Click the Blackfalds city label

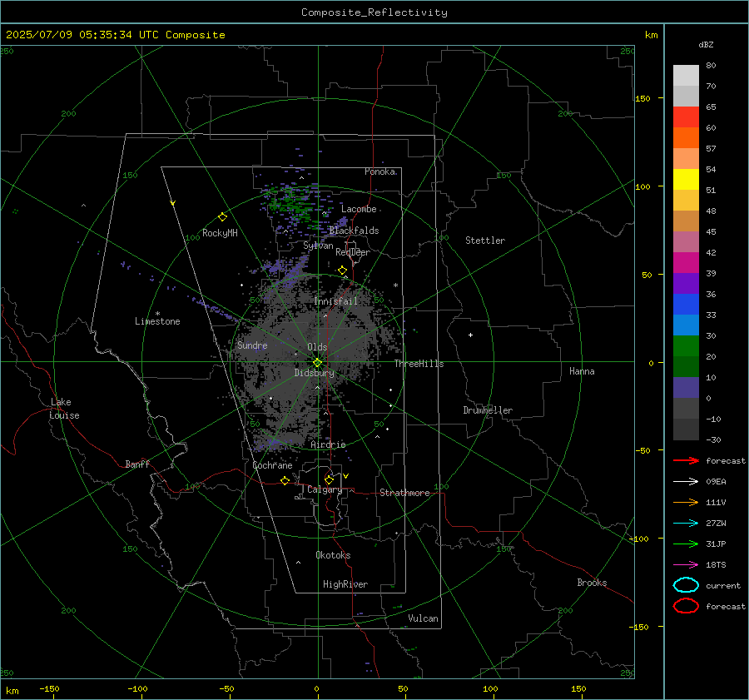[354, 231]
